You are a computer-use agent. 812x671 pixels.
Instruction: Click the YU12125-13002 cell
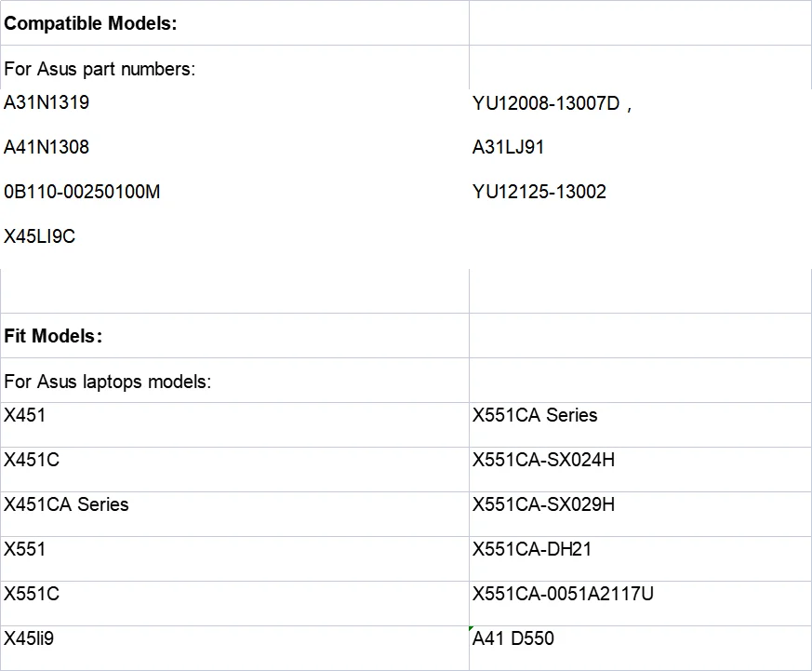(539, 192)
